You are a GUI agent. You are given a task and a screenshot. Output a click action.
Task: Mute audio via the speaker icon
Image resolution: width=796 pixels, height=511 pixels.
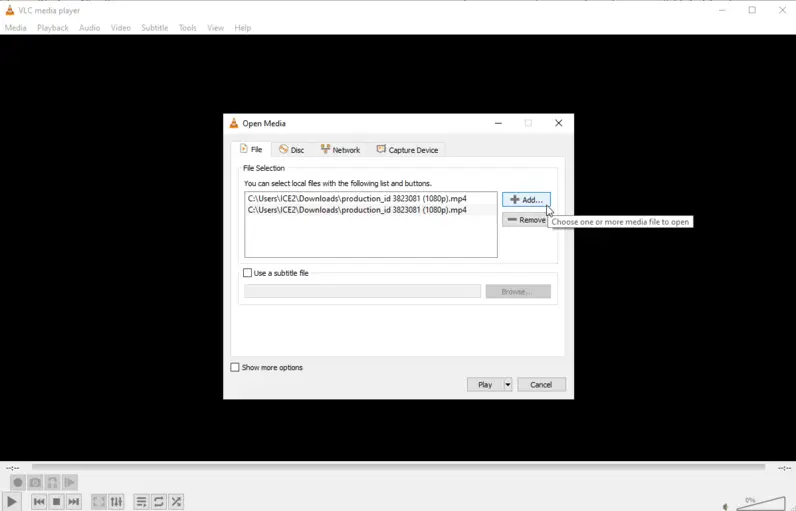point(725,506)
